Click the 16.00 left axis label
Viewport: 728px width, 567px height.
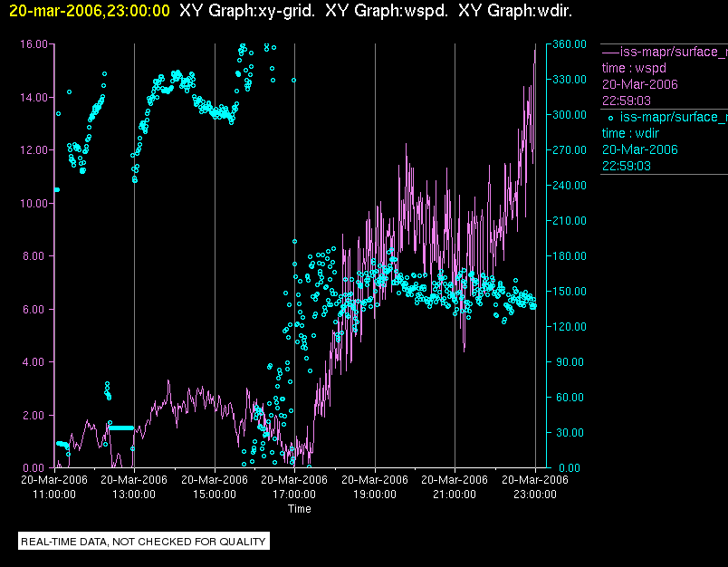click(x=34, y=44)
